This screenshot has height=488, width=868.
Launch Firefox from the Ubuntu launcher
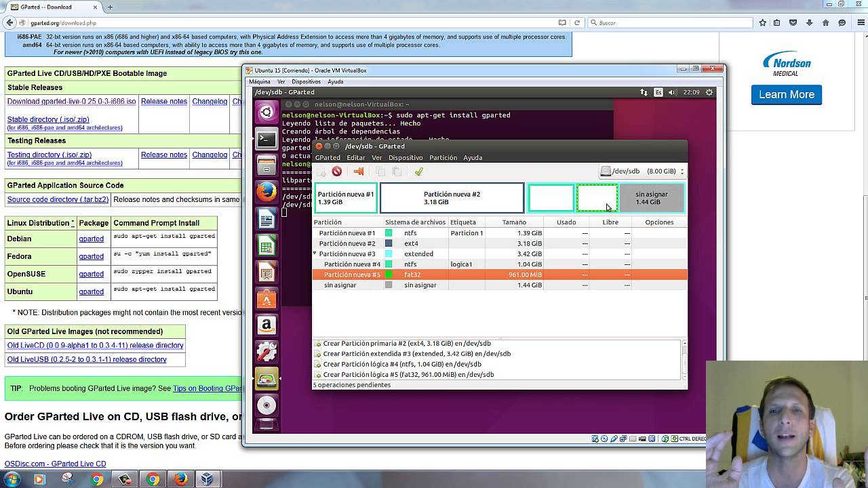[267, 192]
